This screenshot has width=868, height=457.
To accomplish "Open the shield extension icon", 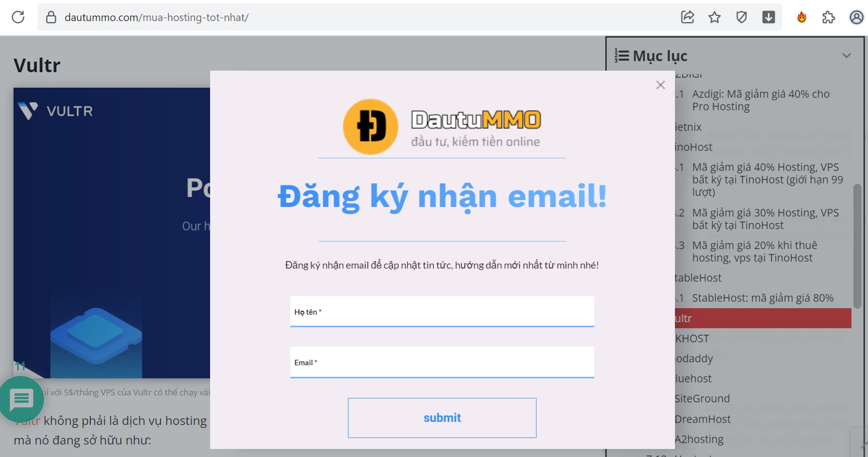I will 742,18.
